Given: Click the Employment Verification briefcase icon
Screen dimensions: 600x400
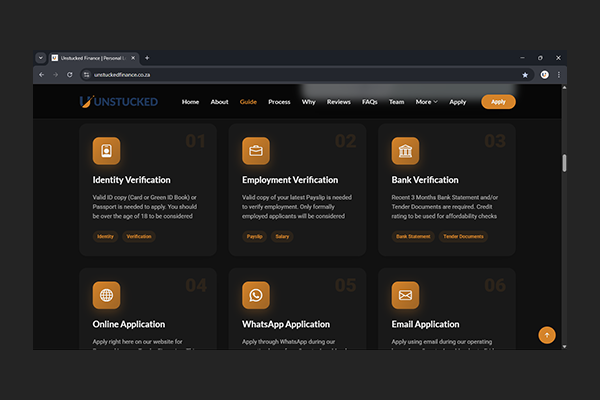Looking at the screenshot, I should 256,151.
